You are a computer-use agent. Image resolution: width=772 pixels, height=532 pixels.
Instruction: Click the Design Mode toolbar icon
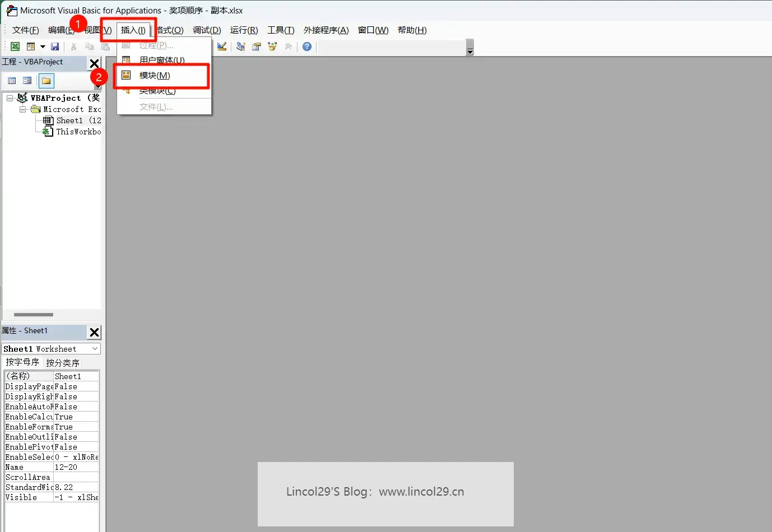[x=222, y=46]
